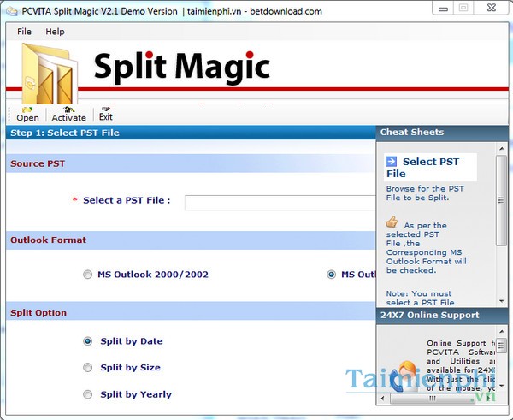Click the online support agent icon
This screenshot has width=513, height=420.
point(404,376)
